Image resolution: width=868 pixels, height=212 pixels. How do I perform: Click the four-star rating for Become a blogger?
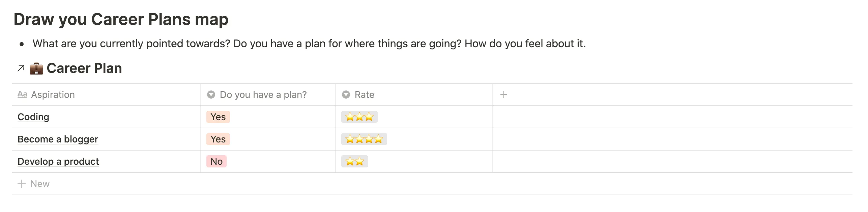[364, 139]
